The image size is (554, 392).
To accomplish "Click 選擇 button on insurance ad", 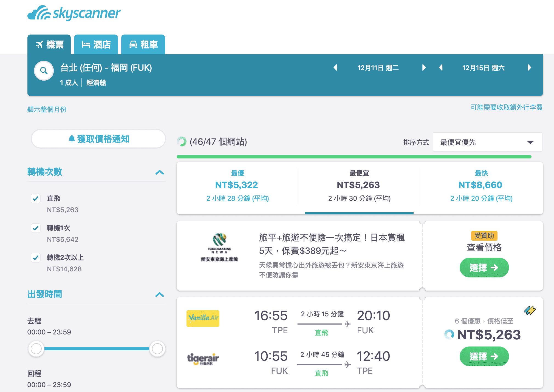I will tap(484, 268).
